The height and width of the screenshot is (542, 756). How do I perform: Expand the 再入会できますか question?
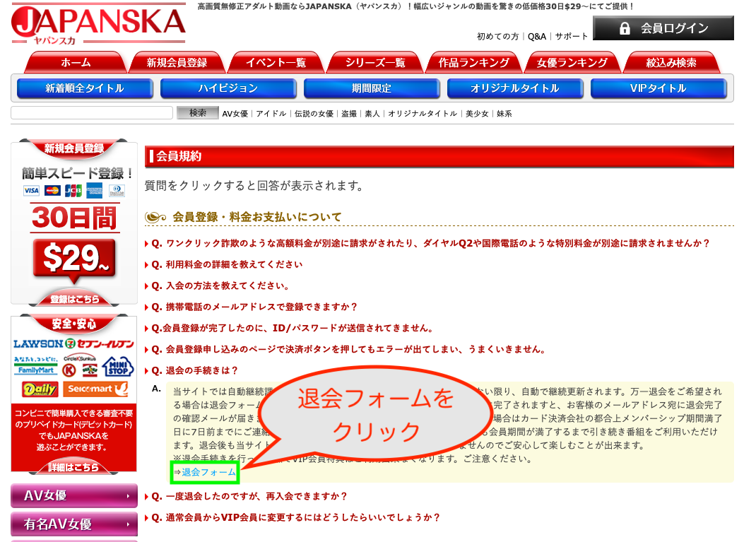coord(249,496)
